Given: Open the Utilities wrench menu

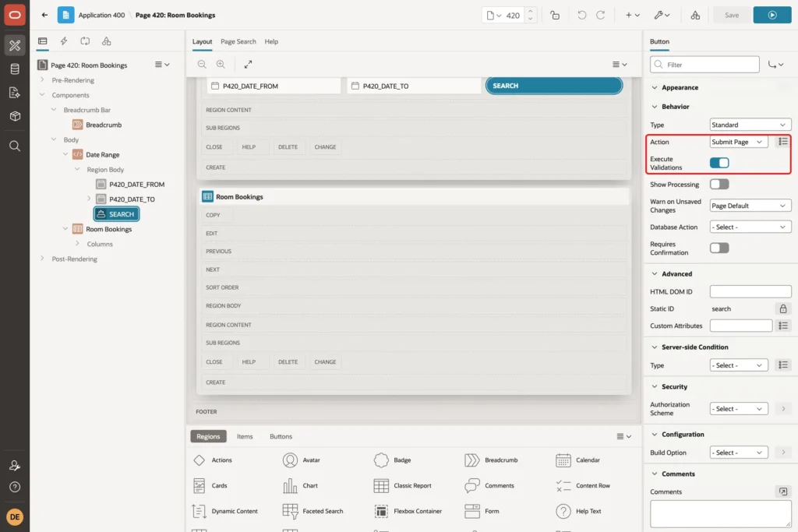Looking at the screenshot, I should click(662, 16).
